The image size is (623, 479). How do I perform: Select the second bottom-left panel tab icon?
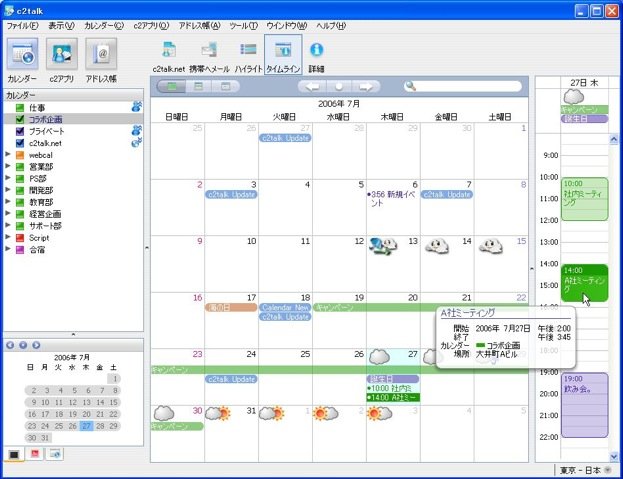[x=35, y=454]
